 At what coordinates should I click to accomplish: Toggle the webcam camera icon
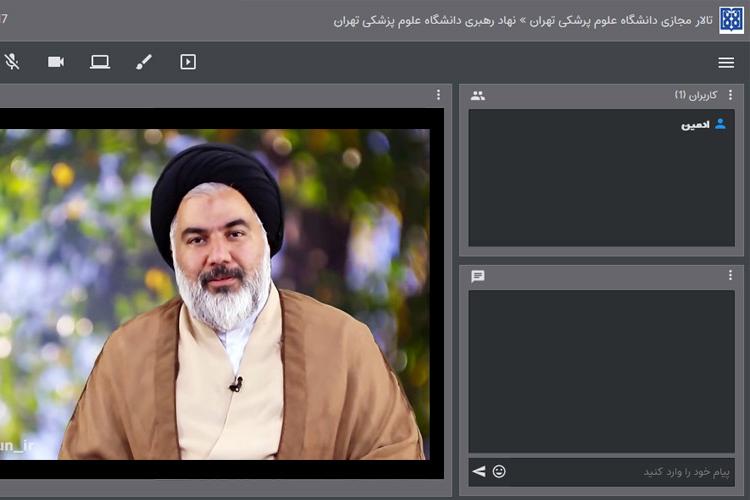pyautogui.click(x=56, y=62)
